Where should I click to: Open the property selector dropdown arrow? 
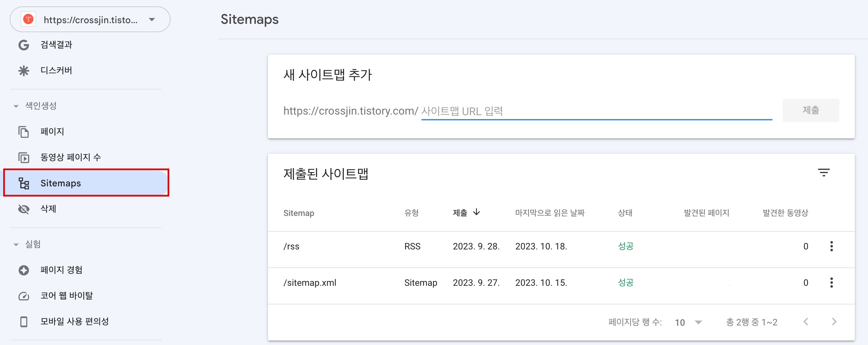pyautogui.click(x=152, y=20)
